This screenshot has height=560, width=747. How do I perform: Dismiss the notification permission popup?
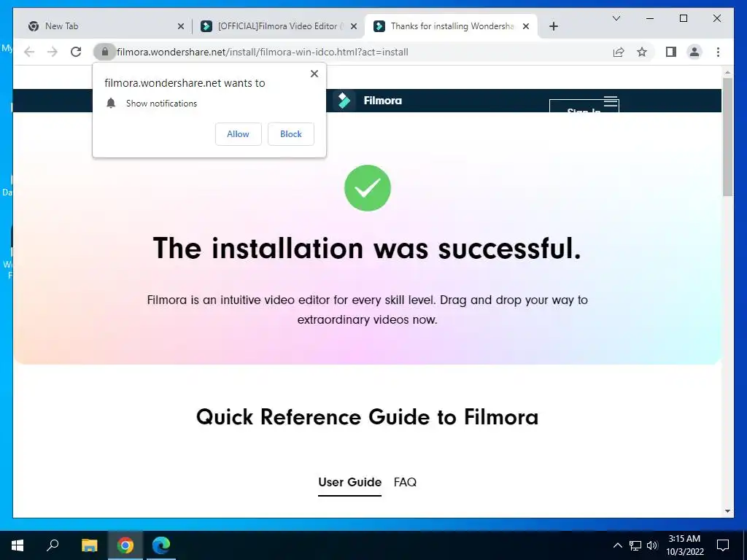(x=314, y=74)
